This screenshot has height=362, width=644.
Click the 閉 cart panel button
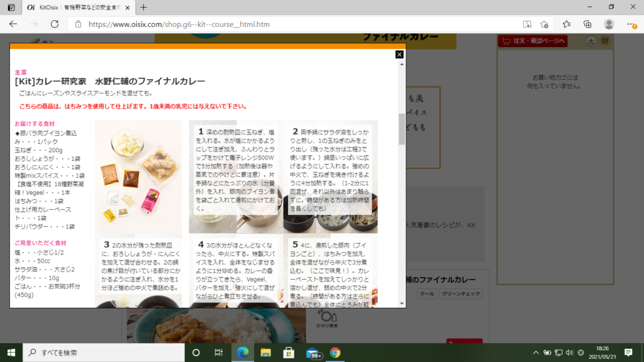click(604, 41)
